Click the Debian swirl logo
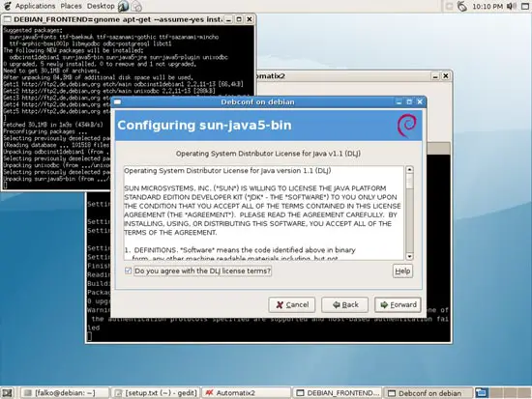 coord(406,125)
